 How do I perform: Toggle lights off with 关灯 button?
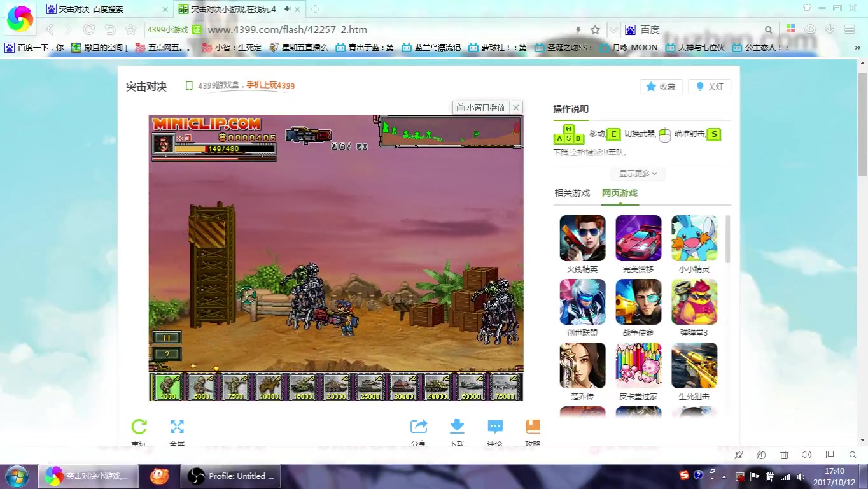(710, 87)
